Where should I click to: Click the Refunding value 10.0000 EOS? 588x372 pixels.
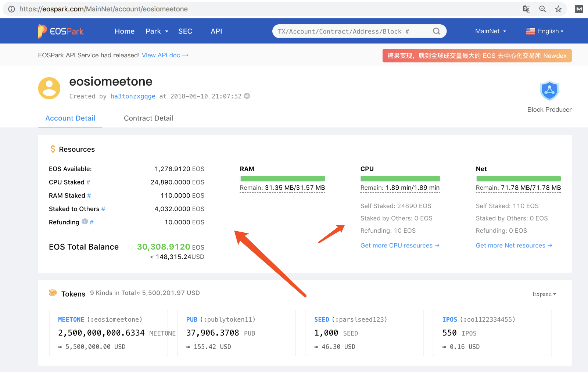tap(184, 222)
